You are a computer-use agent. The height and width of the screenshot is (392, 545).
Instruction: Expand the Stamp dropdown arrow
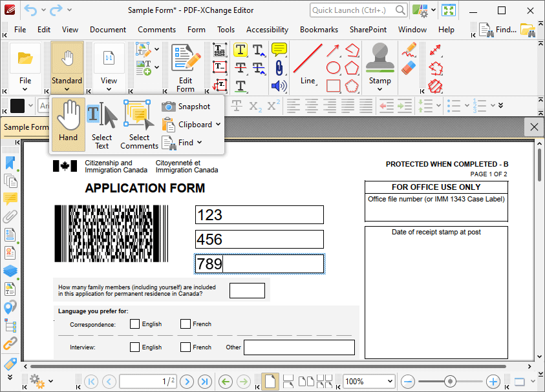pos(380,90)
